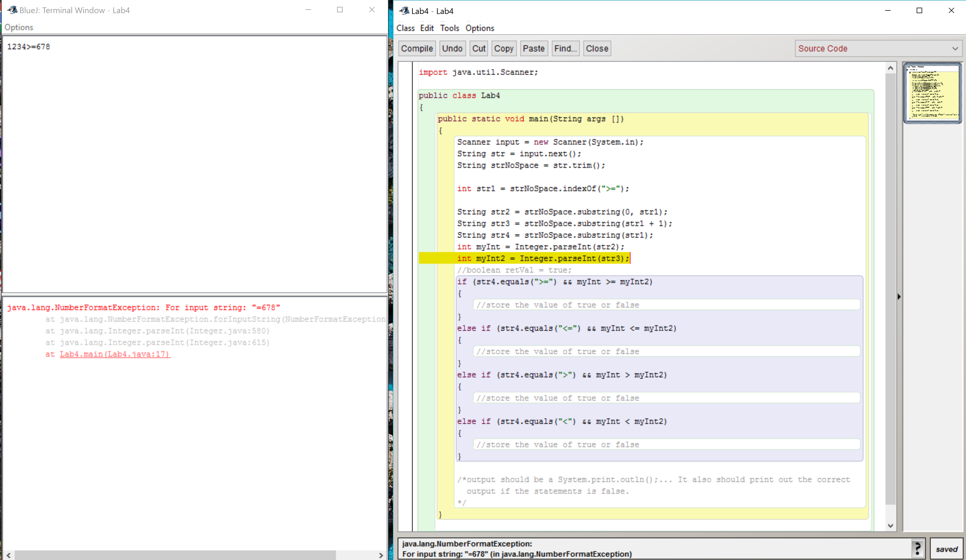
Task: Click the terminal horizontal scroll left arrow
Action: click(x=8, y=555)
